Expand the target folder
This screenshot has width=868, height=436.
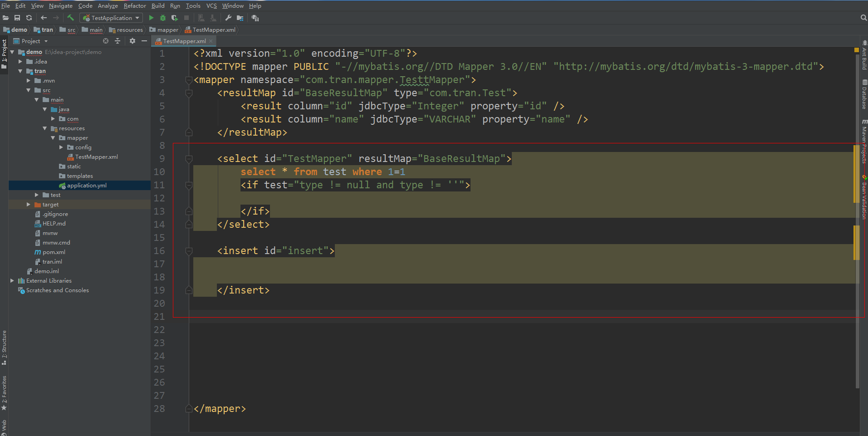pos(29,205)
